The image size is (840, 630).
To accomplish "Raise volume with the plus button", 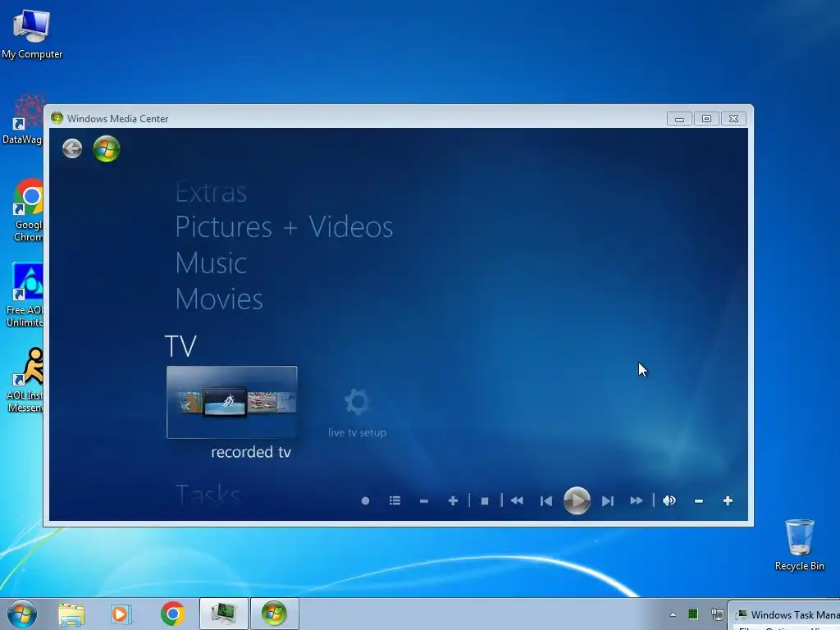I will point(728,500).
